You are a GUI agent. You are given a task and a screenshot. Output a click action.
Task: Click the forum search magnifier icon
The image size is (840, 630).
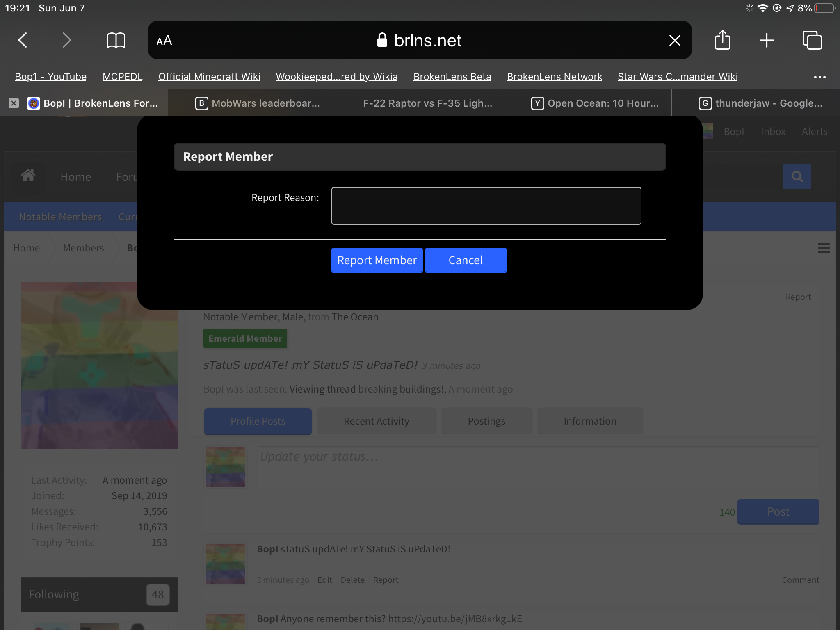pos(797,177)
